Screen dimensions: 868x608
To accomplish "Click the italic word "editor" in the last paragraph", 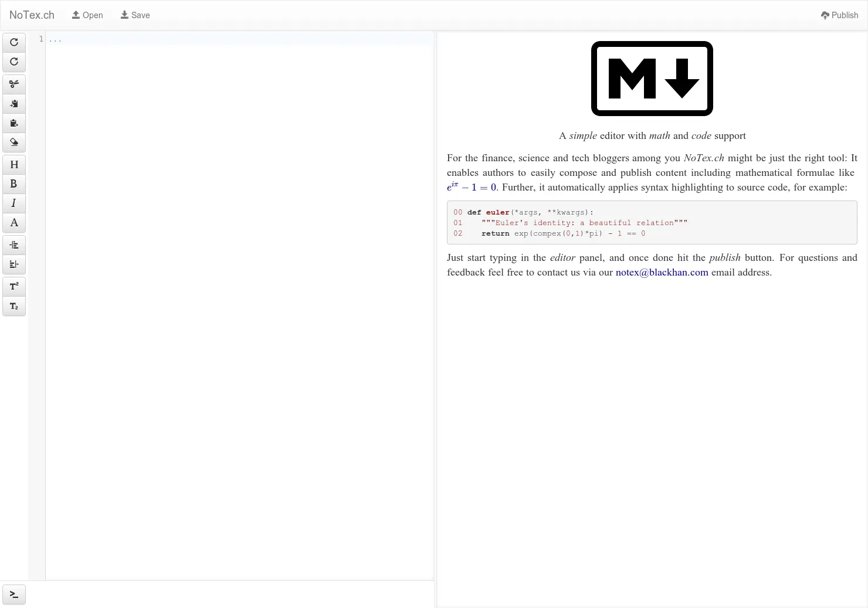I will [562, 258].
